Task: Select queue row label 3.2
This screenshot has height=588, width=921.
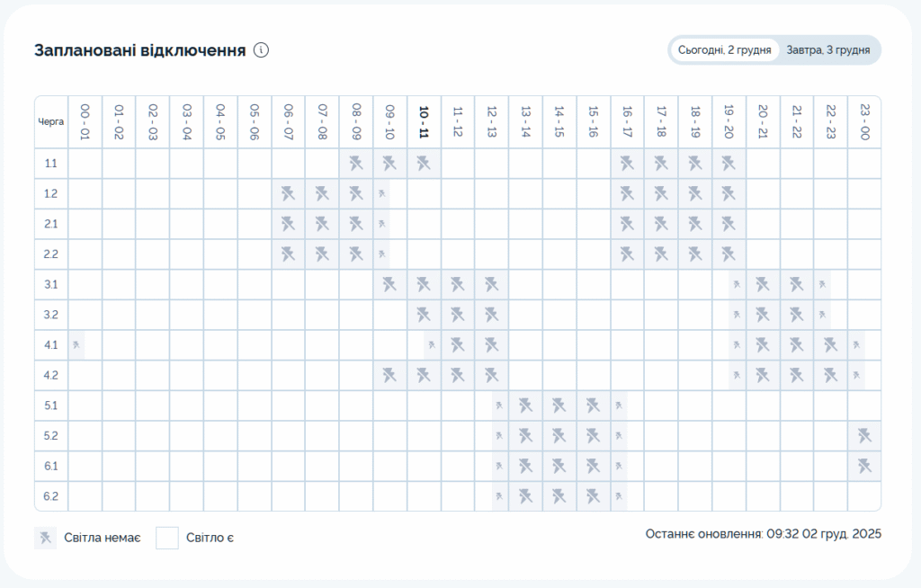Action: tap(51, 315)
